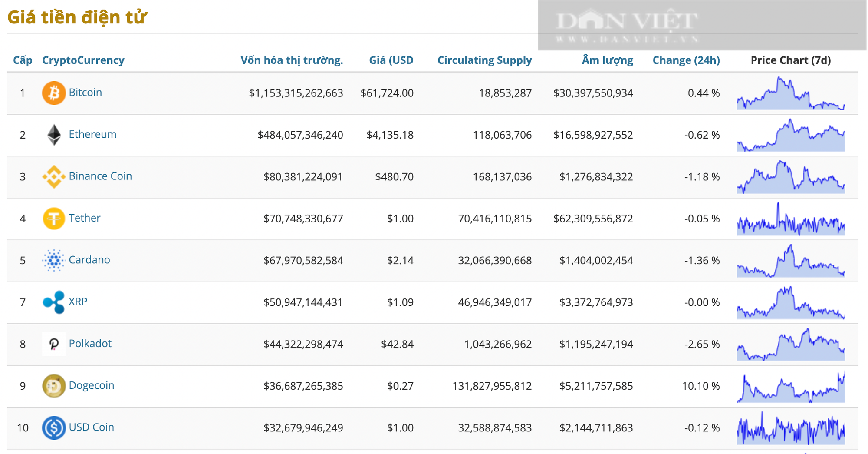
Task: Click the Binance Coin logo icon
Action: (54, 177)
